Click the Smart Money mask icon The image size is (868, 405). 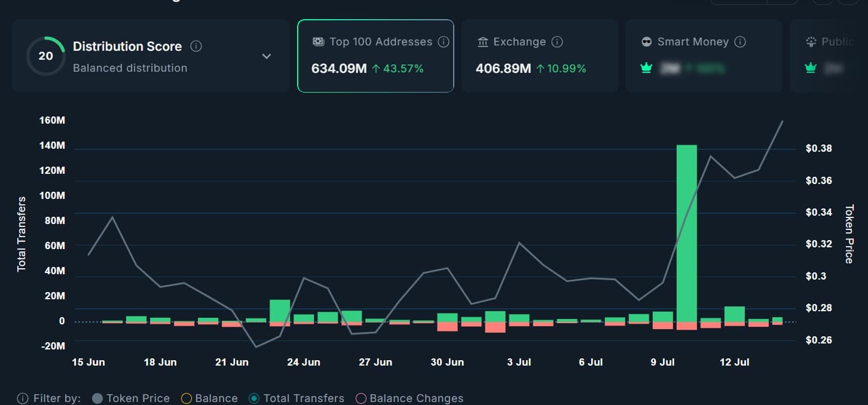pyautogui.click(x=646, y=42)
